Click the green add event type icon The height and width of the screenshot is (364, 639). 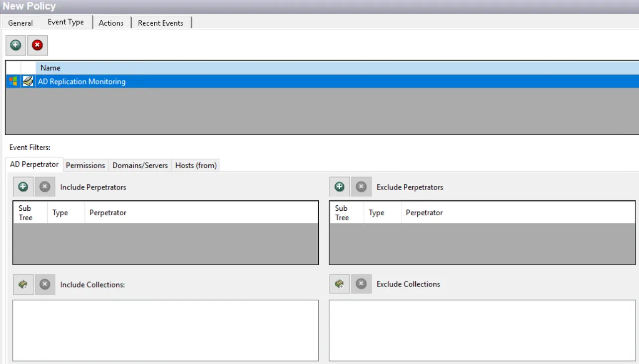click(16, 45)
